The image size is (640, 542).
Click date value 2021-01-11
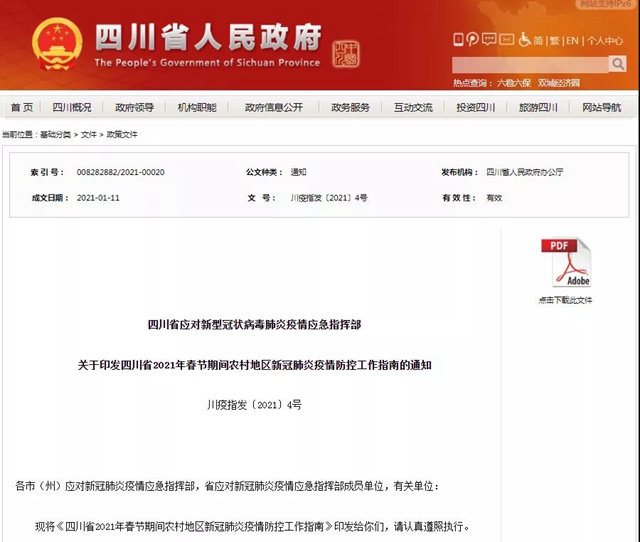(98, 198)
